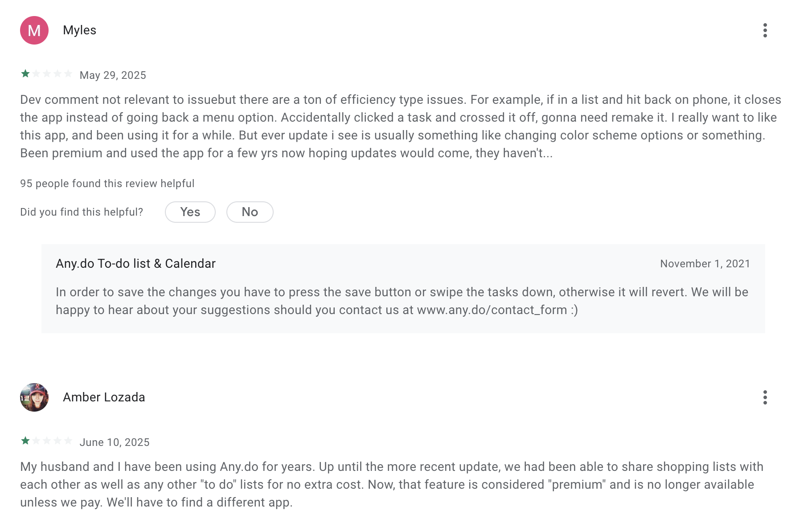The width and height of the screenshot is (812, 523).
Task: Click the reviewer name Amber Lozada
Action: pos(104,397)
